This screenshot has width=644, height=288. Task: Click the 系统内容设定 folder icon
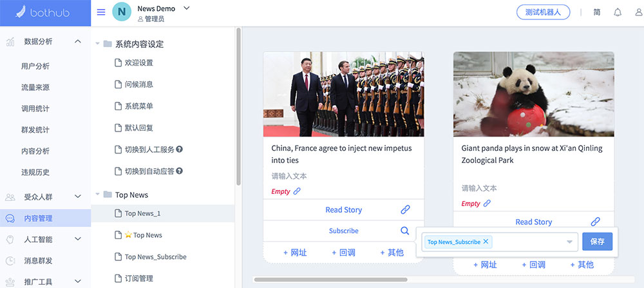click(x=108, y=44)
